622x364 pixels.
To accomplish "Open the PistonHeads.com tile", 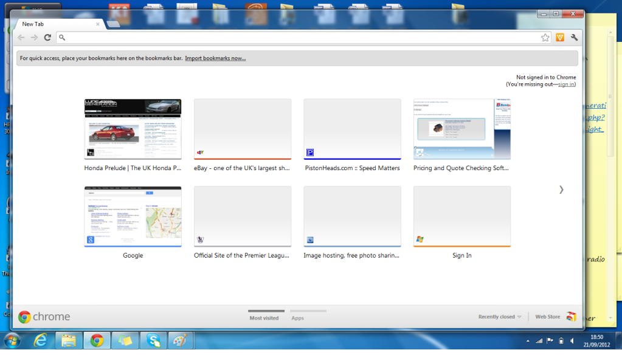I will coord(352,129).
